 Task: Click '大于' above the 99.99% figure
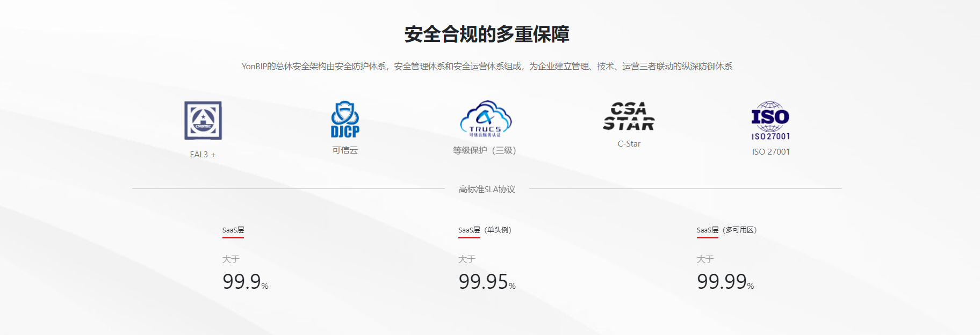click(x=705, y=259)
